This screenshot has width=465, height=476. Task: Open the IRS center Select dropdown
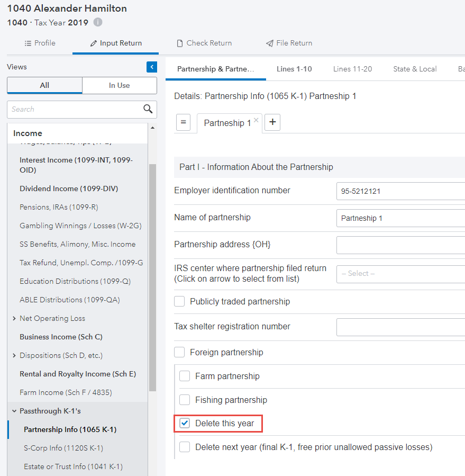[400, 274]
